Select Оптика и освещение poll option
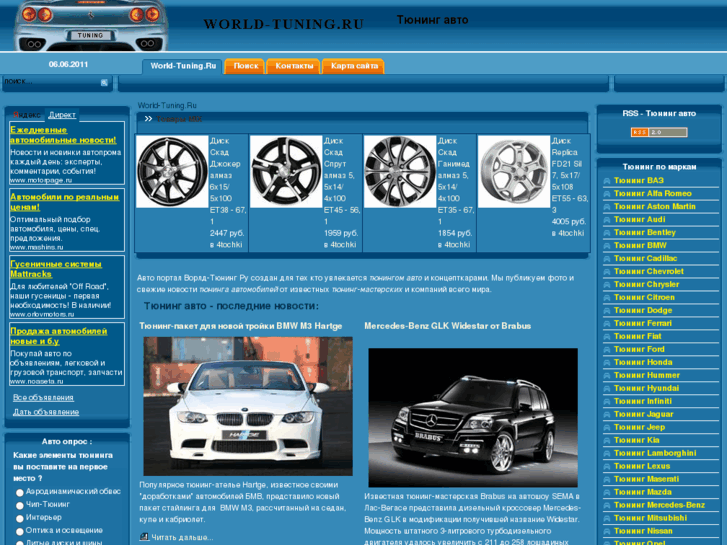The width and height of the screenshot is (727, 545). (x=19, y=531)
